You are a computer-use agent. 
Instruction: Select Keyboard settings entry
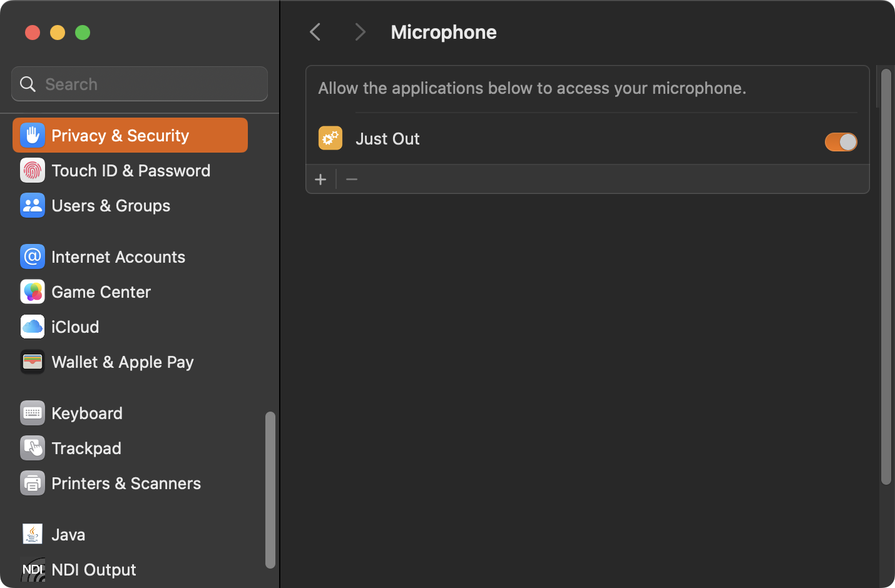point(130,413)
